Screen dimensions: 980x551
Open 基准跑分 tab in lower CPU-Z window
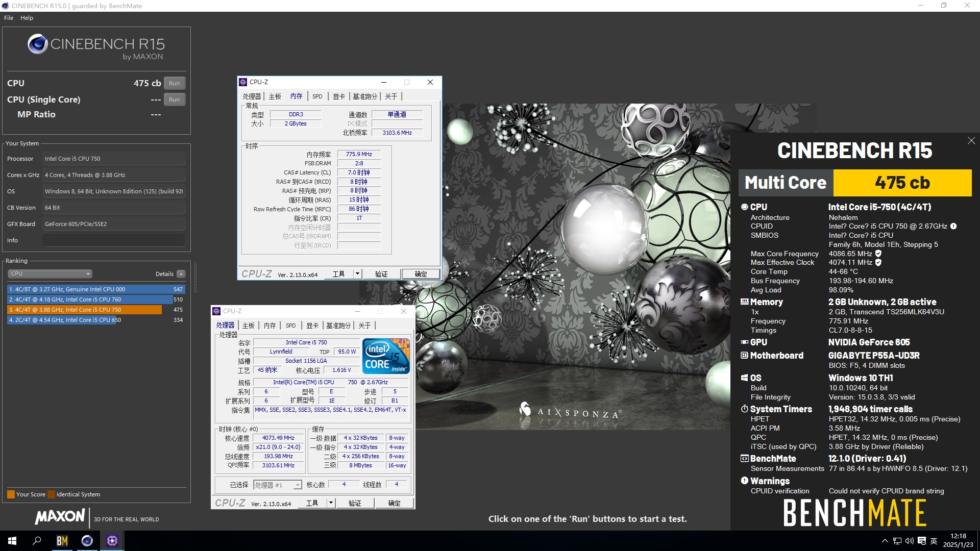tap(338, 325)
